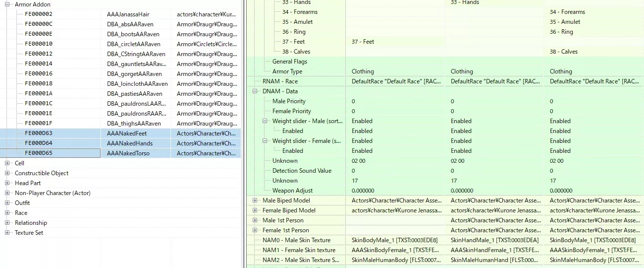The image size is (644, 268).
Task: Select record FE00001A DBA_pastiesAARaven
Action: (x=121, y=93)
